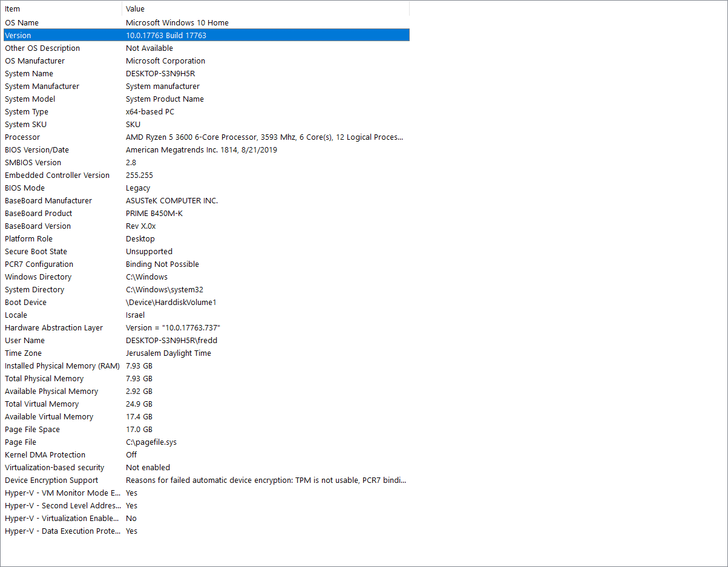Select the Kernel DMA Protection row
Screen dimensions: 728x567
206,455
